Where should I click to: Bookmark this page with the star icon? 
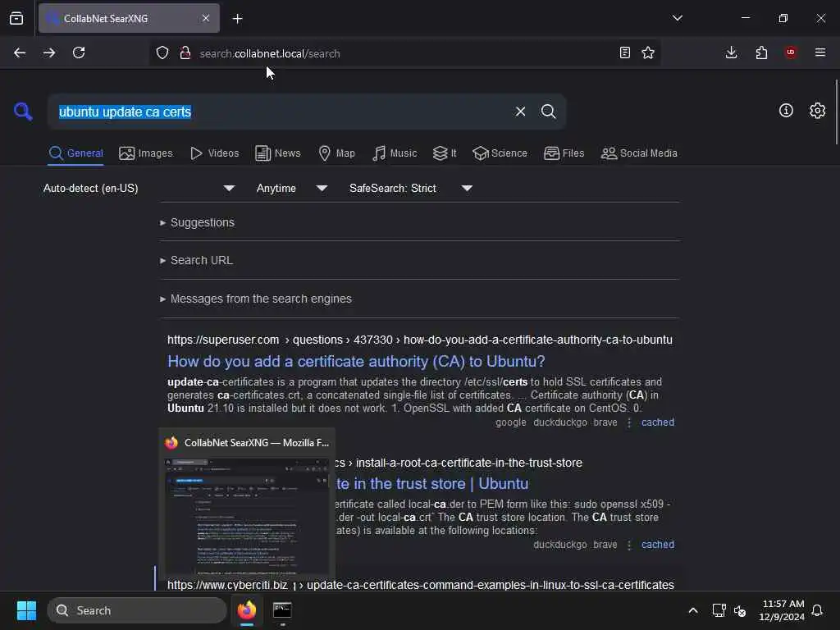[x=648, y=52]
